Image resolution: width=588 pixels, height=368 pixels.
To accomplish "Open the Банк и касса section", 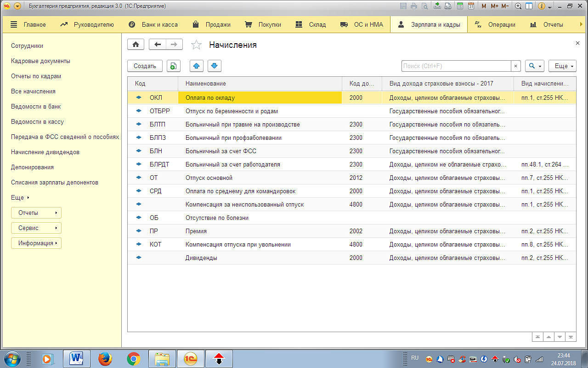I will point(153,24).
